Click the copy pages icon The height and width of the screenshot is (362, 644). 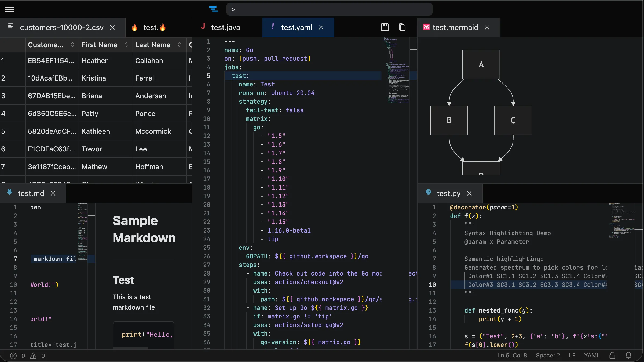click(402, 27)
